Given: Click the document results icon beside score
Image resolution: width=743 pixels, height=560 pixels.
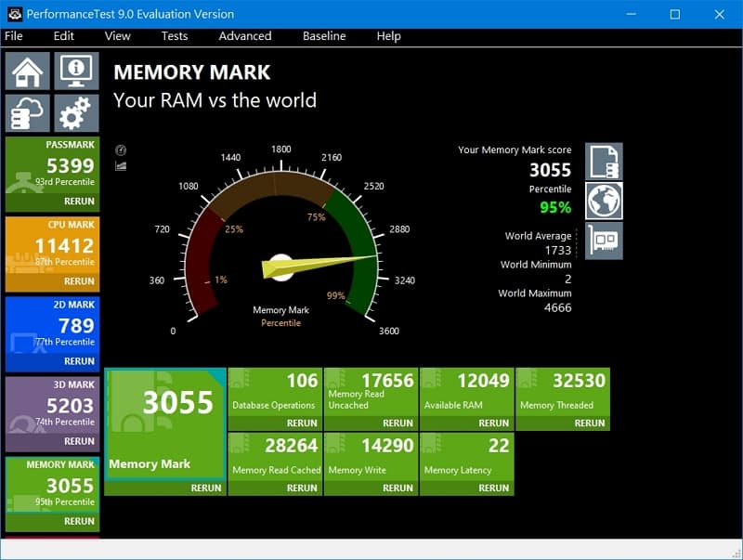Looking at the screenshot, I should (604, 162).
